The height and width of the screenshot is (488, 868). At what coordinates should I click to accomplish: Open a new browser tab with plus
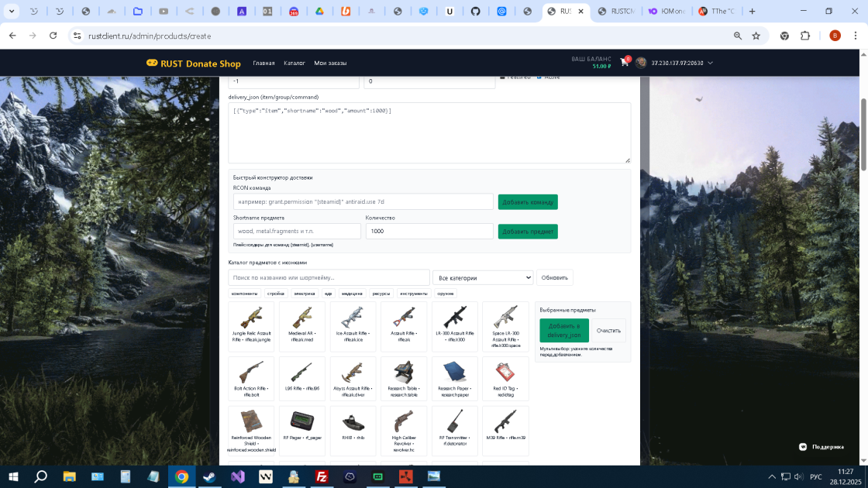point(753,11)
